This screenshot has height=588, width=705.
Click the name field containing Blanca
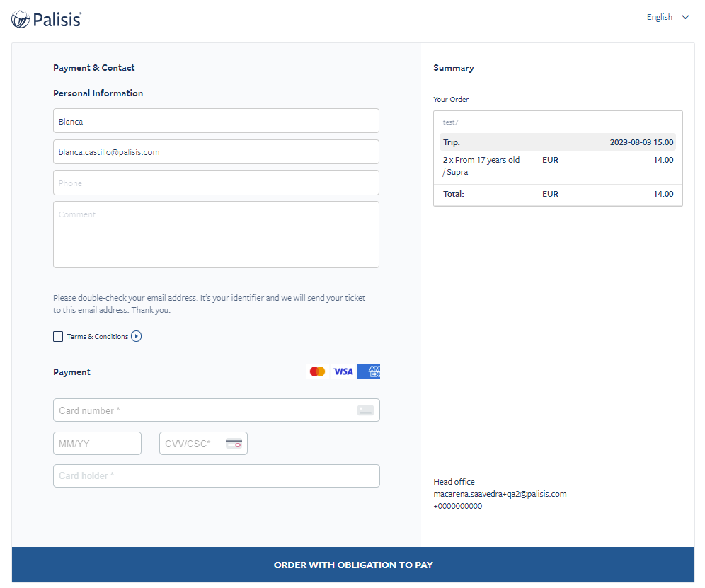(216, 121)
